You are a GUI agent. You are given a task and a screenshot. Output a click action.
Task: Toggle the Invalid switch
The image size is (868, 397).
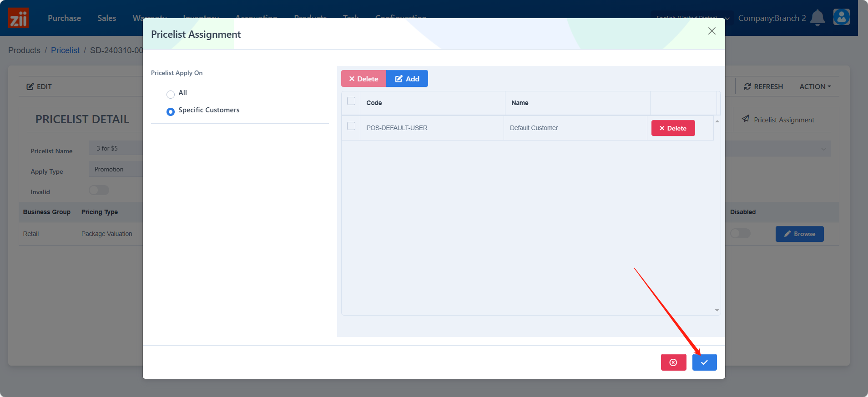pos(99,190)
